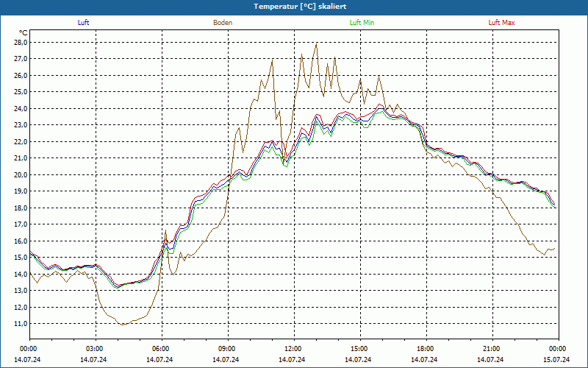The width and height of the screenshot is (588, 368).
Task: Click the Boden curve peak near 28 °C
Action: pos(316,44)
